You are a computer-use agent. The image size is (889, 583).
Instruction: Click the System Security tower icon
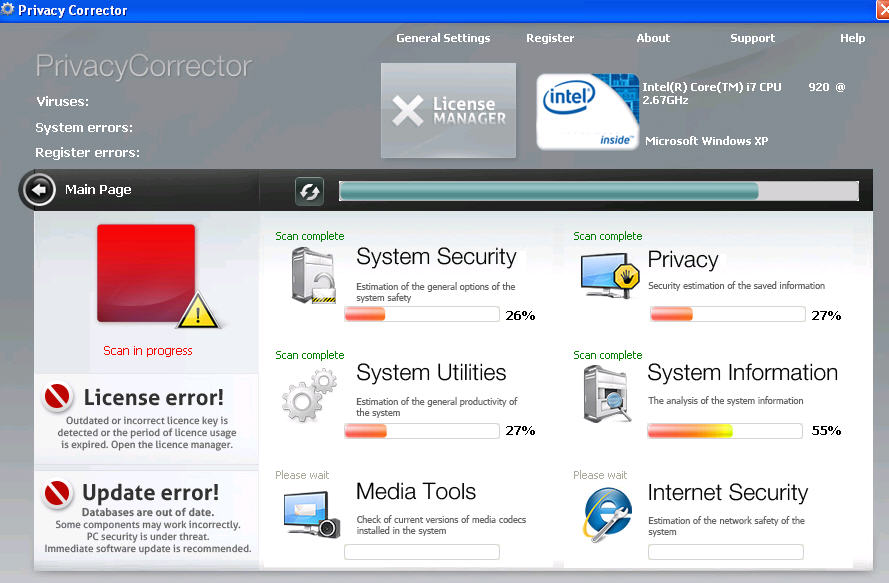tap(313, 275)
